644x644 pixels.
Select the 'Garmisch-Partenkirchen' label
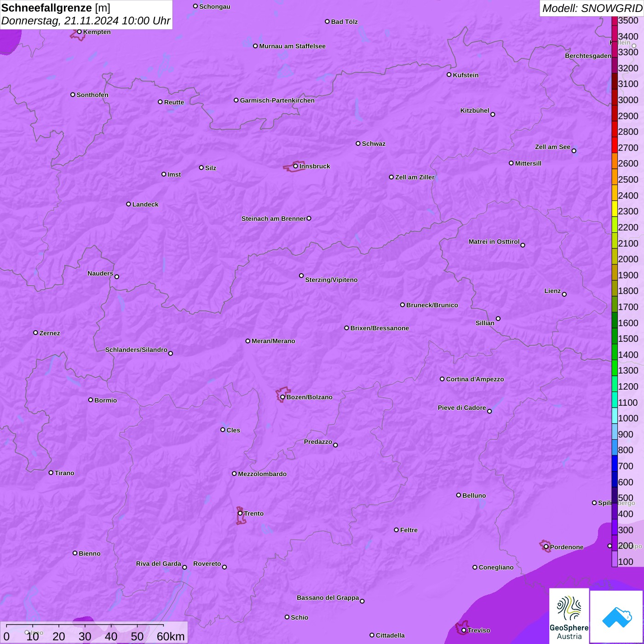tap(277, 100)
